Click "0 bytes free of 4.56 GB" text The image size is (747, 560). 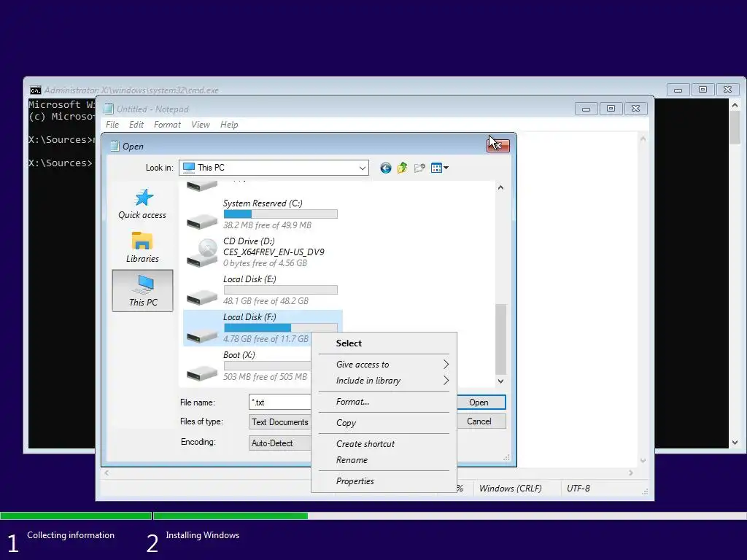point(266,262)
